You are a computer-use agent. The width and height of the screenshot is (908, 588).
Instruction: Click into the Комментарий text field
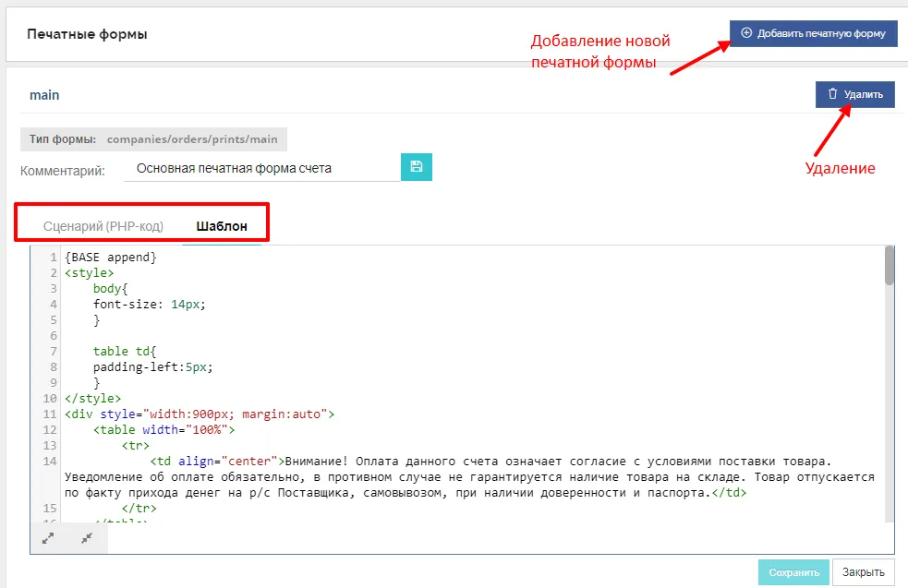tap(261, 169)
